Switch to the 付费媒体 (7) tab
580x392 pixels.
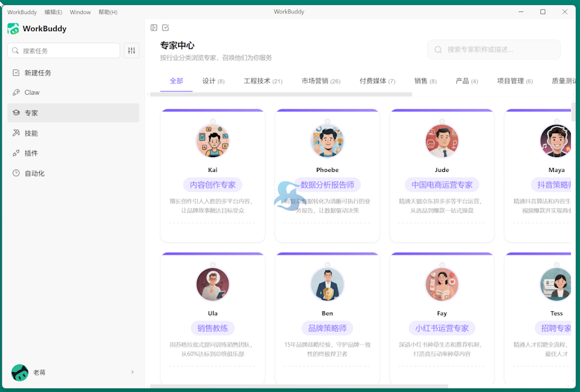[377, 81]
